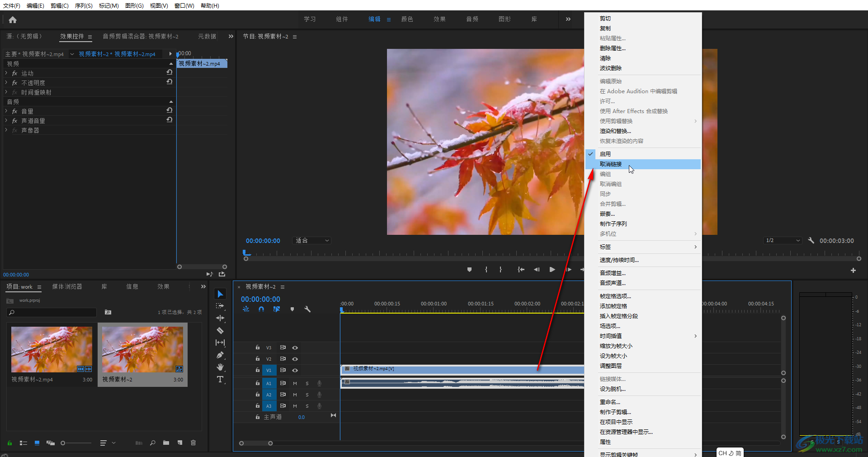The height and width of the screenshot is (457, 868).
Task: Switch to the 媒体浏览器 tab
Action: click(67, 286)
